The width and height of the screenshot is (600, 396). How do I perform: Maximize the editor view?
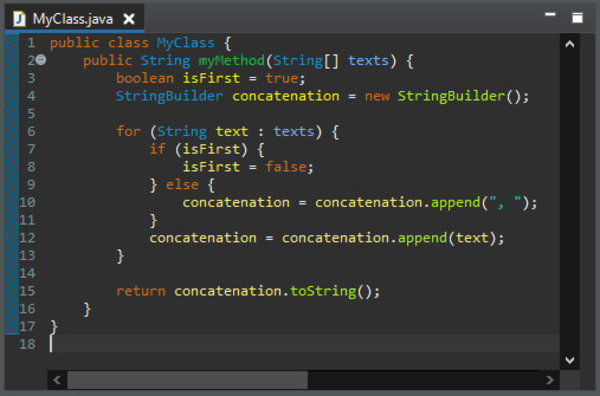click(577, 18)
